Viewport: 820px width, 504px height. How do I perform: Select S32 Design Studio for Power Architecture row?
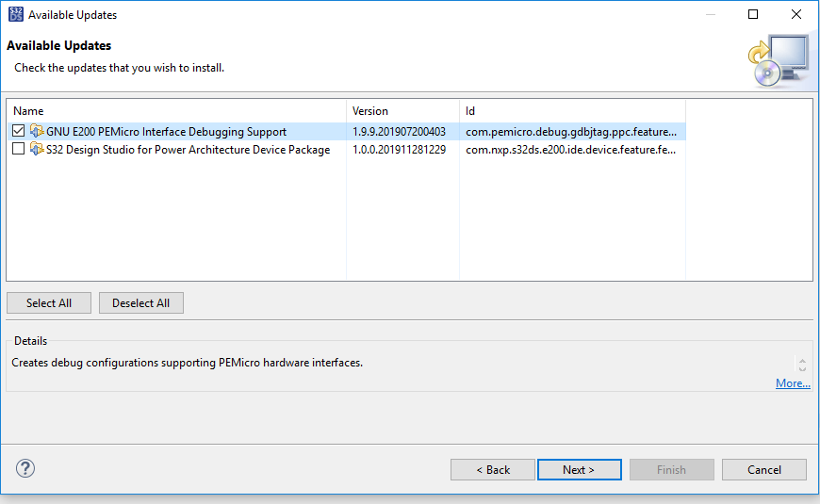[346, 149]
